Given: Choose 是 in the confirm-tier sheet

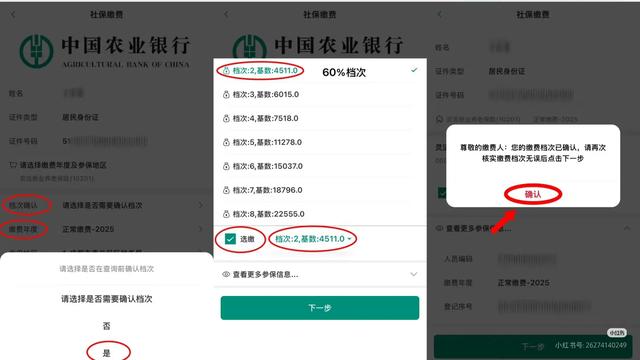Looking at the screenshot, I should click(107, 353).
